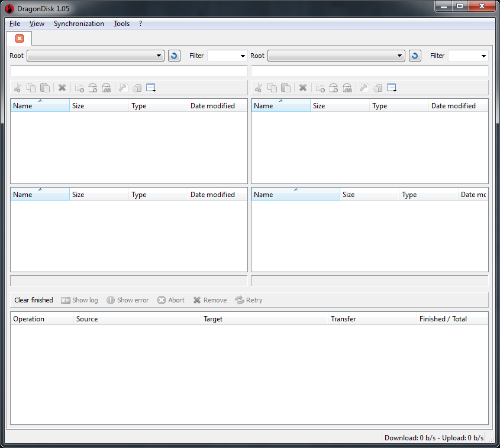The image size is (500, 448).
Task: Open the Synchronization menu
Action: pyautogui.click(x=79, y=24)
